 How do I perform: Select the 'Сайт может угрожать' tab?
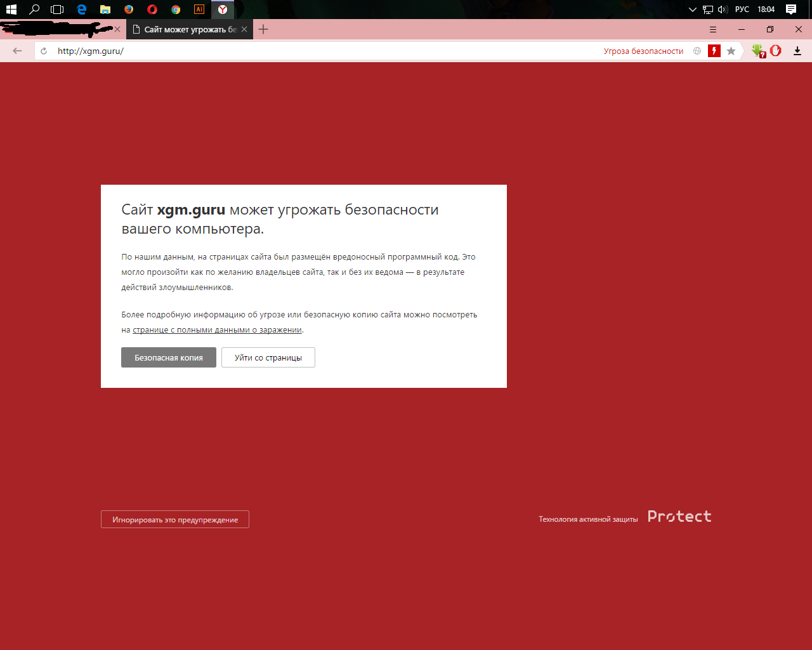tap(190, 29)
